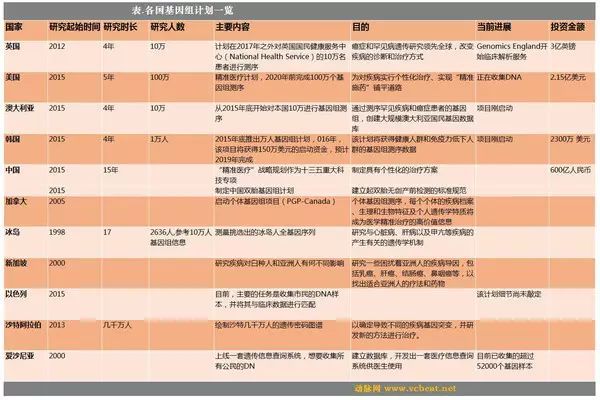Select the PGP-Canada project content cell
The image size is (600, 400).
coord(275,201)
